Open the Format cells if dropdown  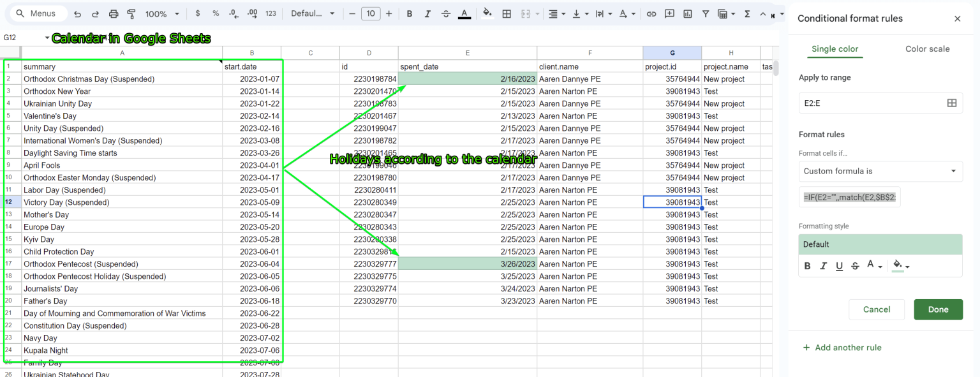pos(880,171)
